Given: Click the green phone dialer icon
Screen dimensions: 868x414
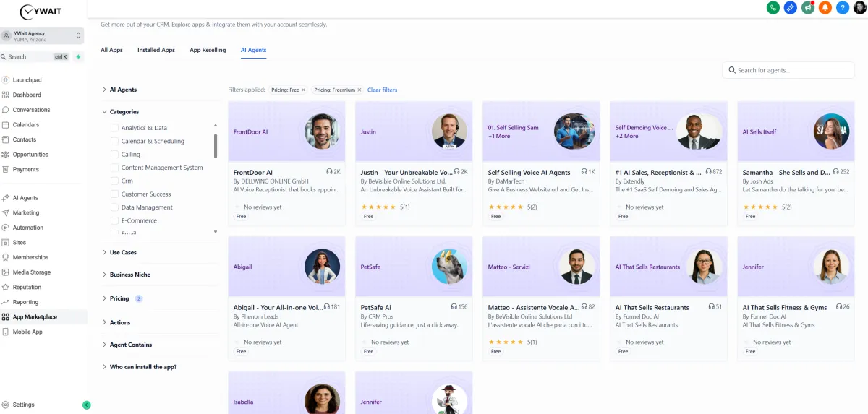Looking at the screenshot, I should [x=773, y=7].
